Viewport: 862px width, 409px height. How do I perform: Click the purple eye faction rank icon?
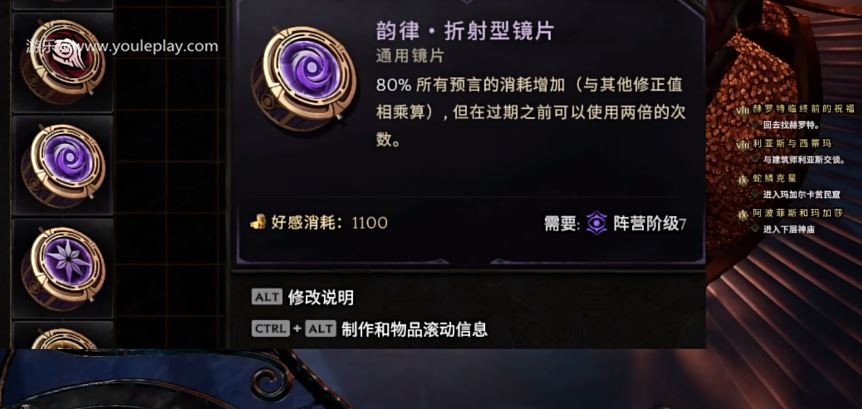click(596, 223)
